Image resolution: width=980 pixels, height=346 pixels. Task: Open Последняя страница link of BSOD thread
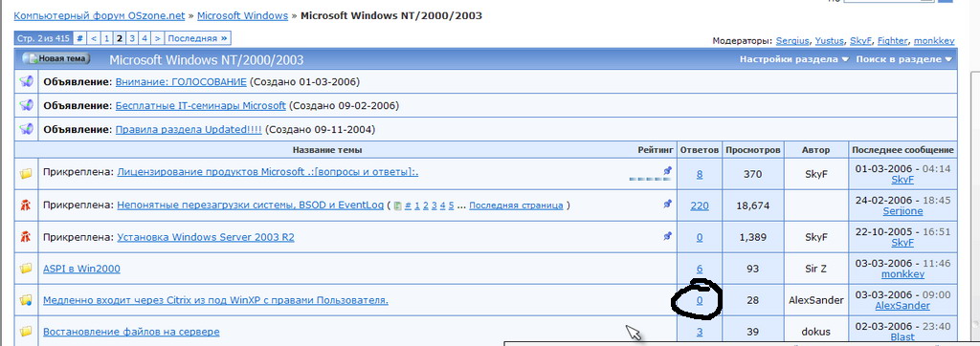click(516, 205)
